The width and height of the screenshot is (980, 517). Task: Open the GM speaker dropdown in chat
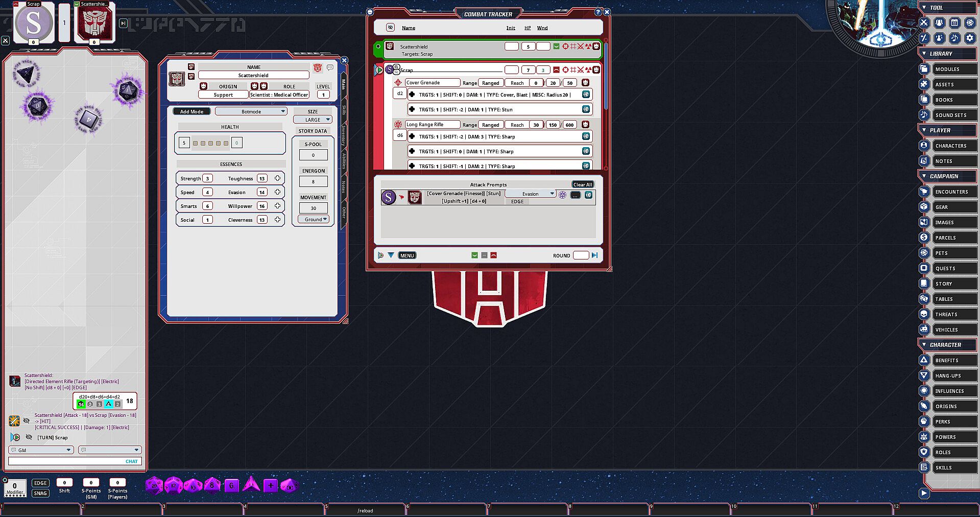click(41, 450)
